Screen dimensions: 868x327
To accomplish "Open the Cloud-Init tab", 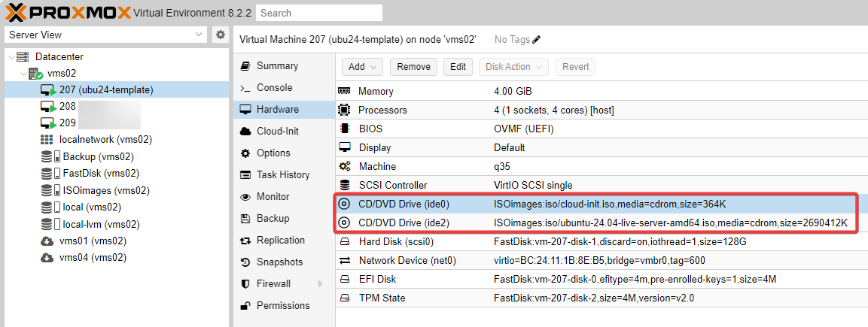I will (x=277, y=131).
